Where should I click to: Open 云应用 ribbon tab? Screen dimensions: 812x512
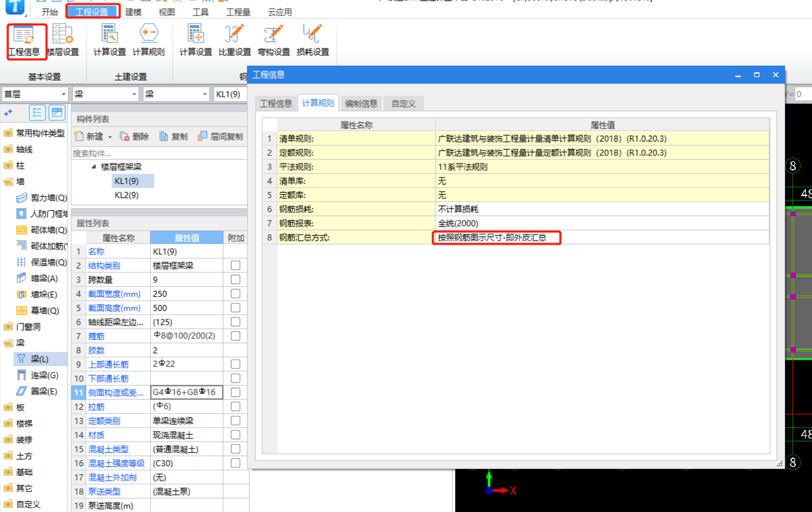(x=280, y=12)
